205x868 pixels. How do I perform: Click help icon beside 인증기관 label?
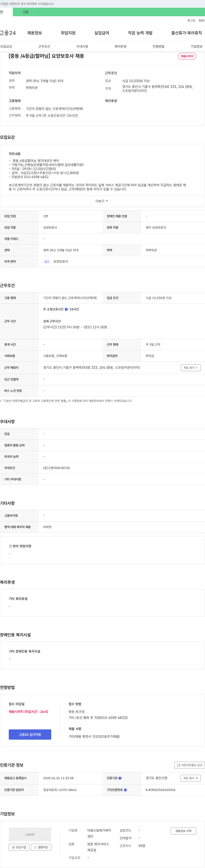coord(120,778)
